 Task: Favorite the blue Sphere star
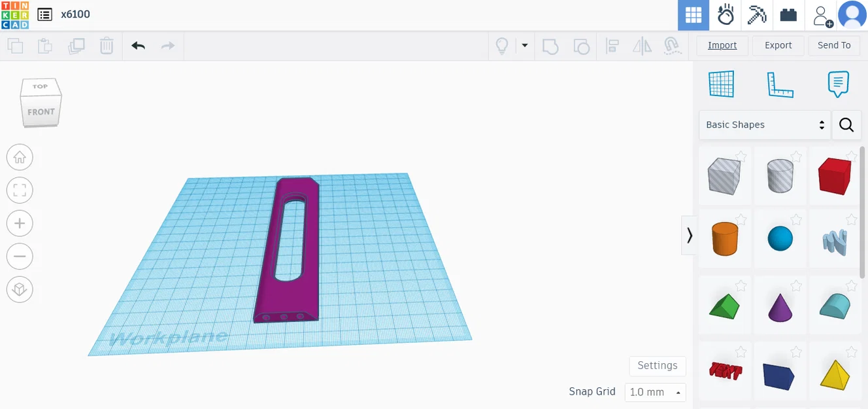796,219
